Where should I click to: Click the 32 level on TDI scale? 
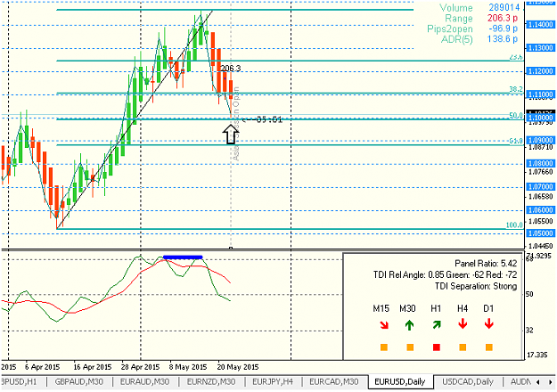529,331
